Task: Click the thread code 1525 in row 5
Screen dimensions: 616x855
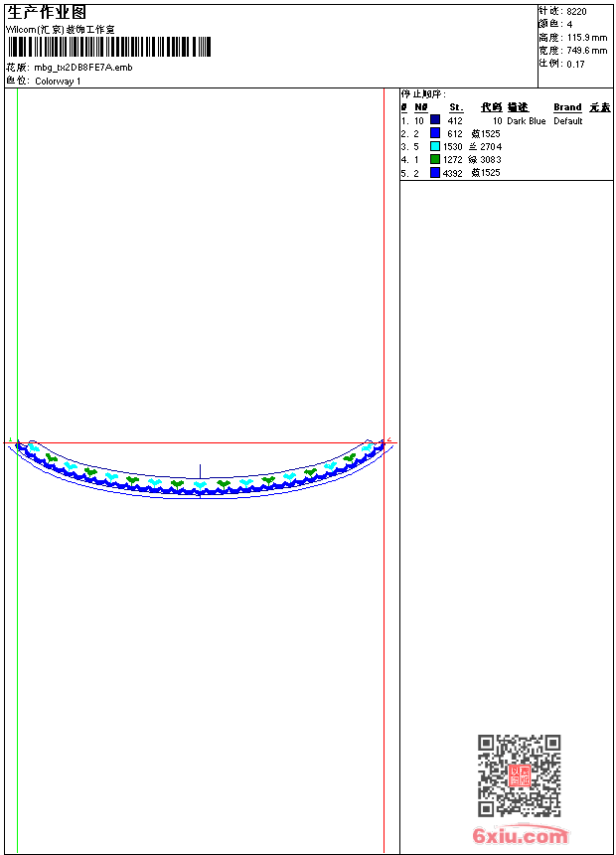Action: click(490, 173)
